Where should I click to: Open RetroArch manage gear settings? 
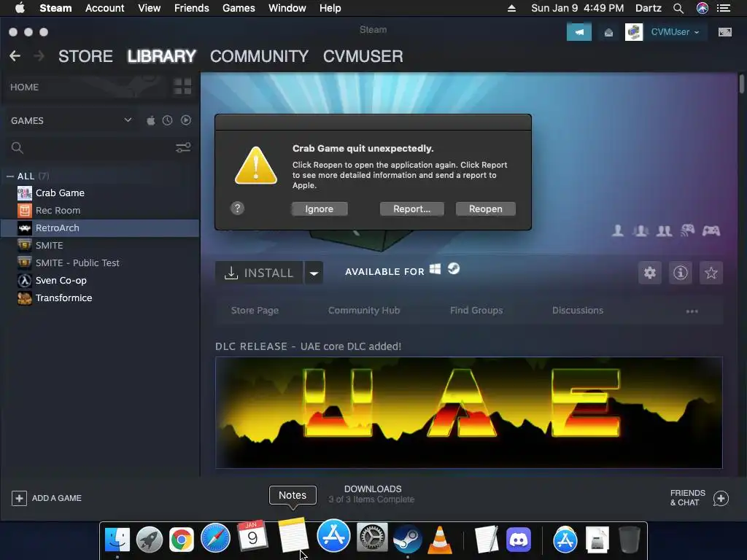(650, 273)
